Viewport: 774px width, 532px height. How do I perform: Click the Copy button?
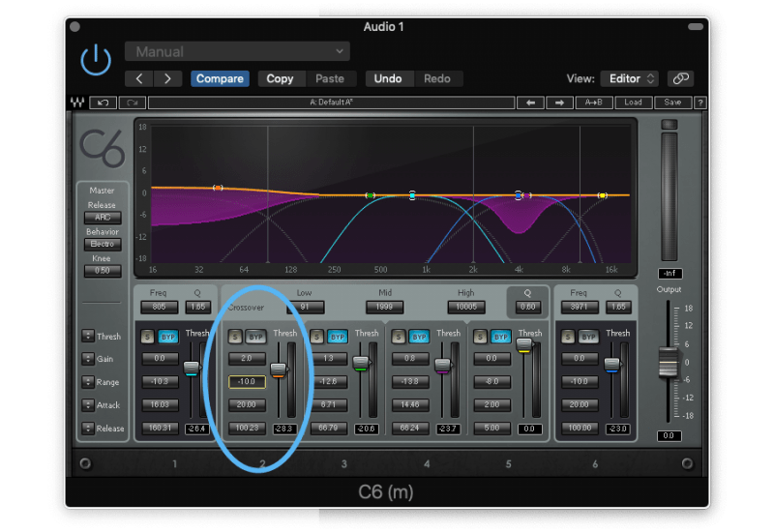click(280, 79)
